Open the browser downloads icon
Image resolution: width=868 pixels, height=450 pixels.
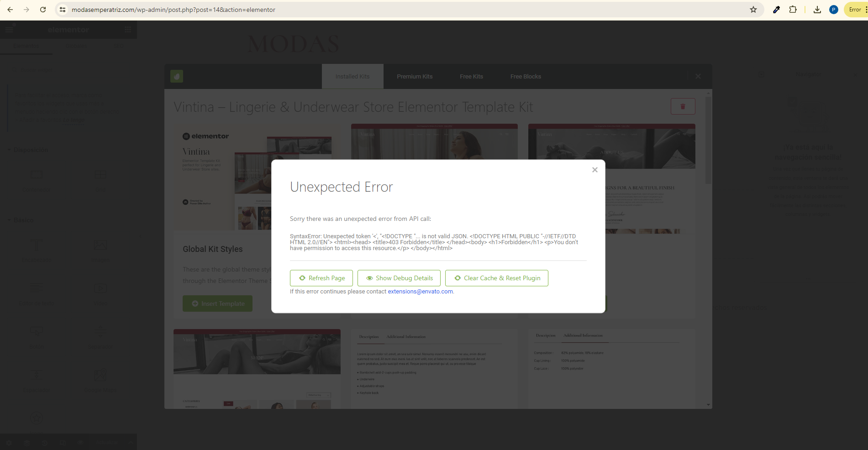(817, 10)
